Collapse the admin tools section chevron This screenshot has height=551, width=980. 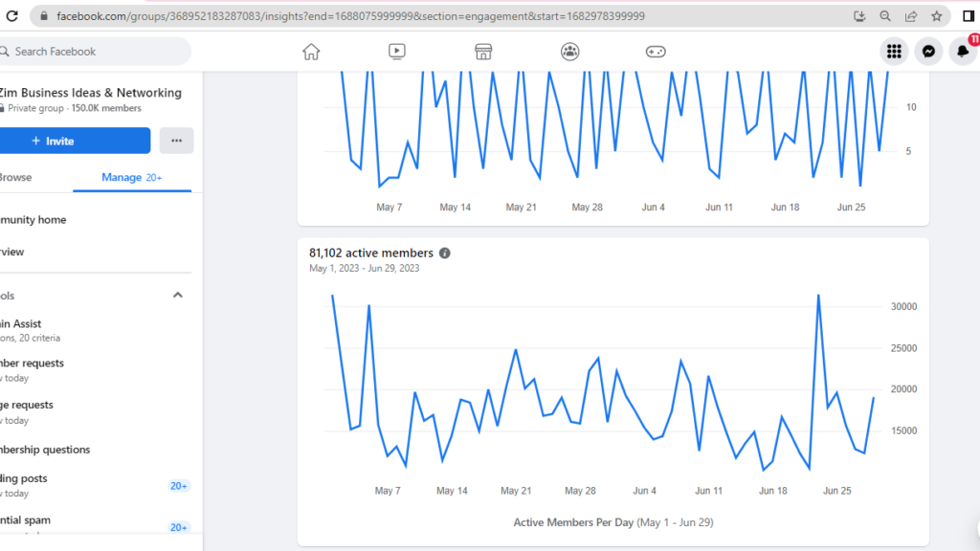point(177,295)
